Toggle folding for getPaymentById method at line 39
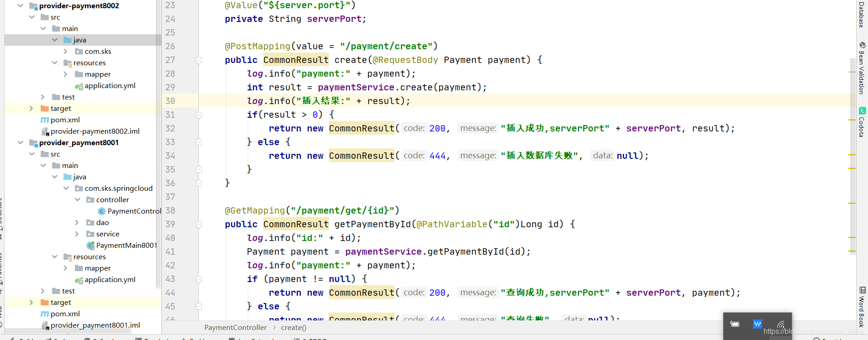The image size is (868, 340). (x=199, y=225)
